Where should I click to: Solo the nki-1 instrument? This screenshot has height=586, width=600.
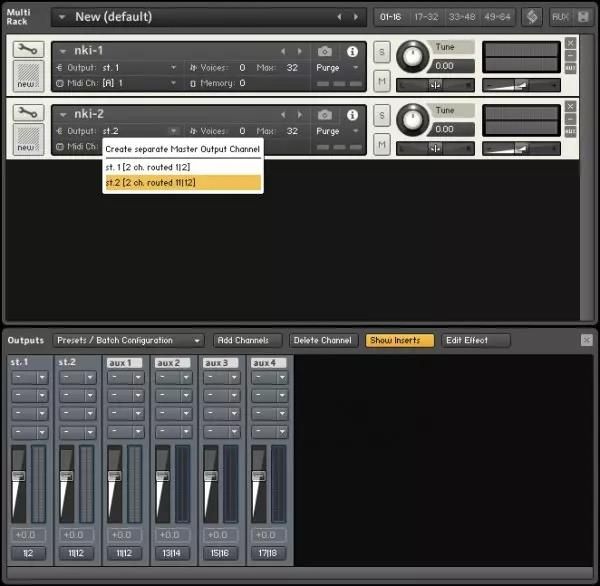click(x=382, y=52)
